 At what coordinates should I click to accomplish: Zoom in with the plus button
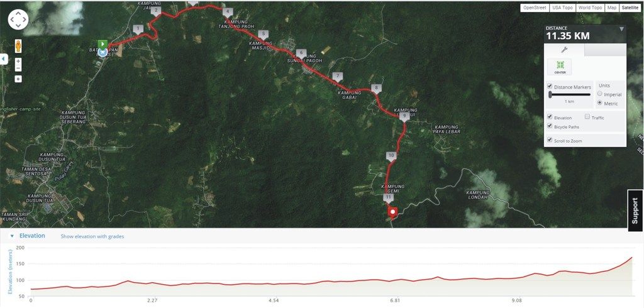pyautogui.click(x=18, y=61)
